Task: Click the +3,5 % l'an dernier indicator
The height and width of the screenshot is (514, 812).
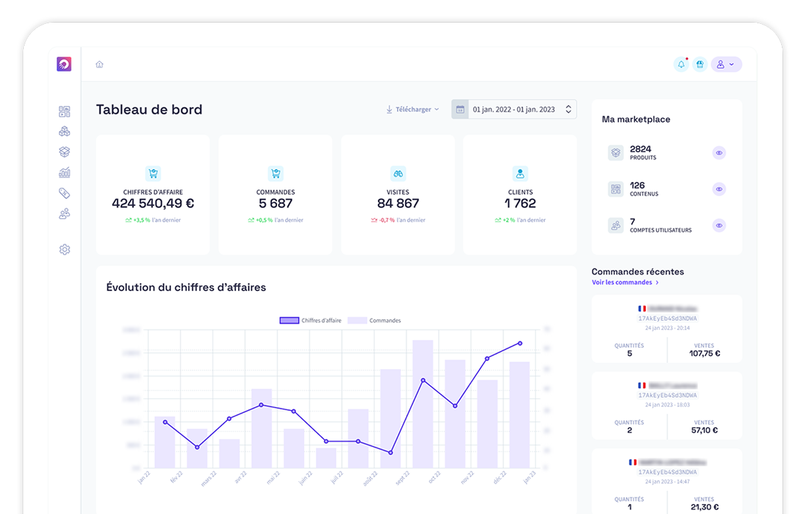Action: (x=153, y=220)
